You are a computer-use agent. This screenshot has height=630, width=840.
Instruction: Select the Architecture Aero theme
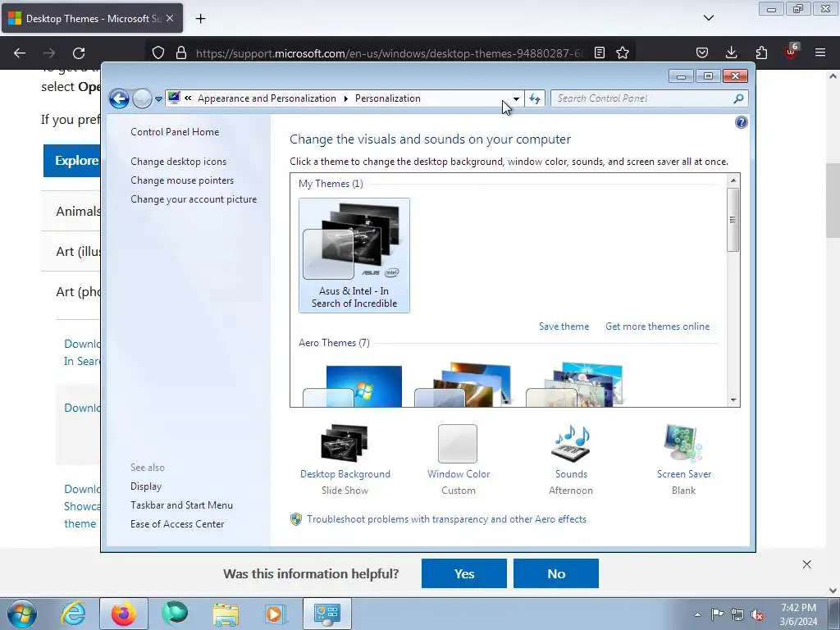coord(463,385)
